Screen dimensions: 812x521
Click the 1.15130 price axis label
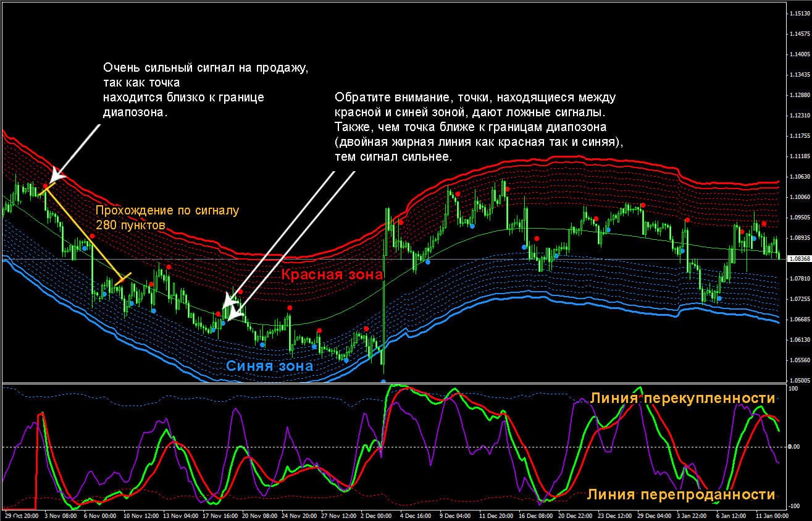[799, 14]
